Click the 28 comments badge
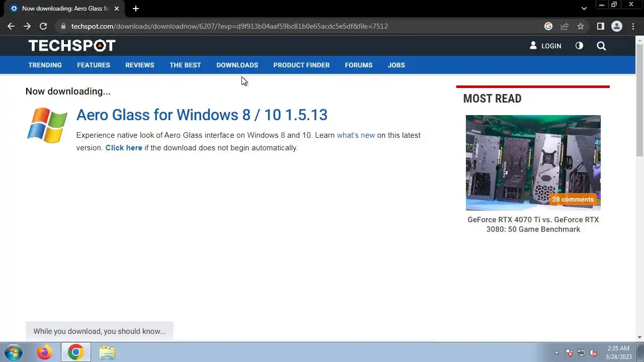644x362 pixels. (x=573, y=200)
